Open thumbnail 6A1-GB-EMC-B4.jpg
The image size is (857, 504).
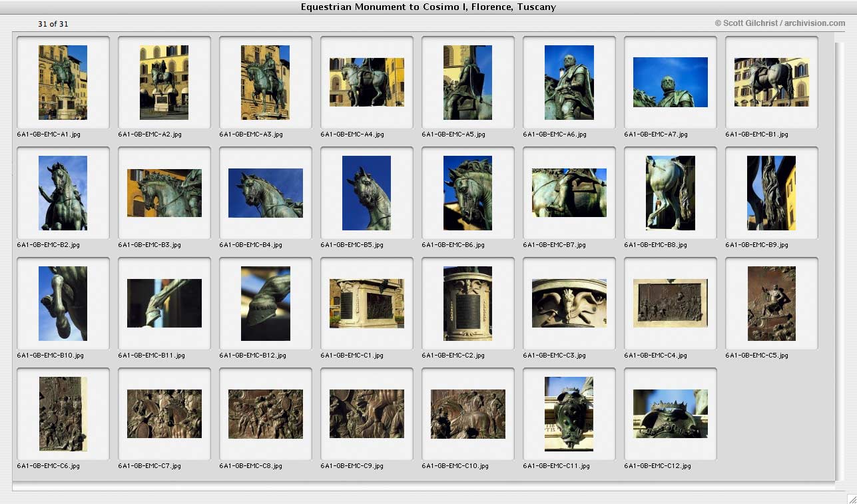point(265,192)
